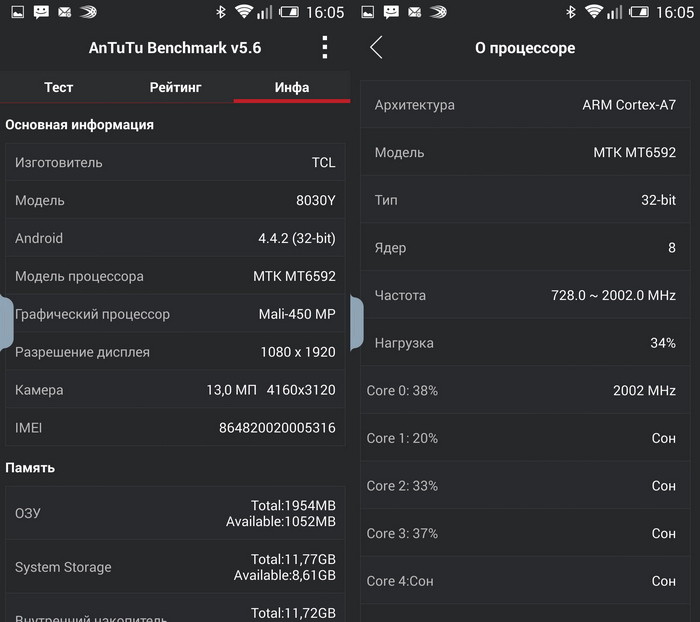Tap the Wi-Fi icon in right status bar
Viewport: 700px width, 622px height.
click(x=594, y=11)
